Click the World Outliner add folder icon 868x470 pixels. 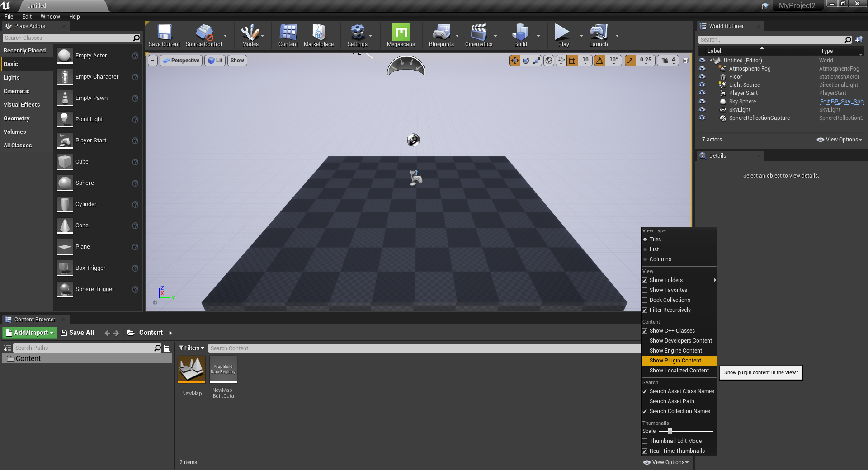coord(859,40)
